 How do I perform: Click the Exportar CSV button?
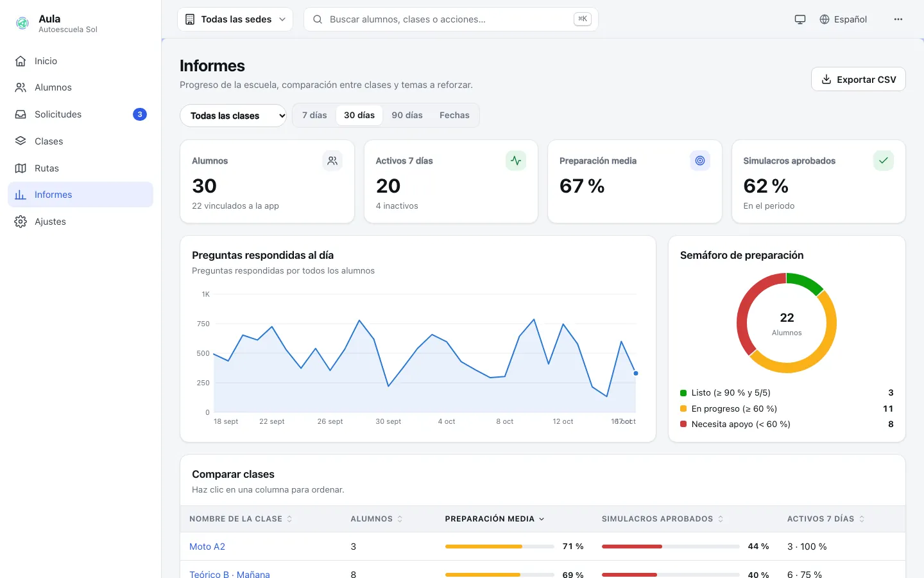[859, 80]
